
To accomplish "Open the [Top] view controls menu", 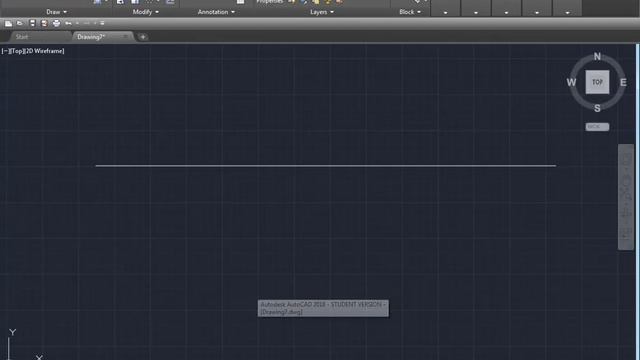I will 17,51.
